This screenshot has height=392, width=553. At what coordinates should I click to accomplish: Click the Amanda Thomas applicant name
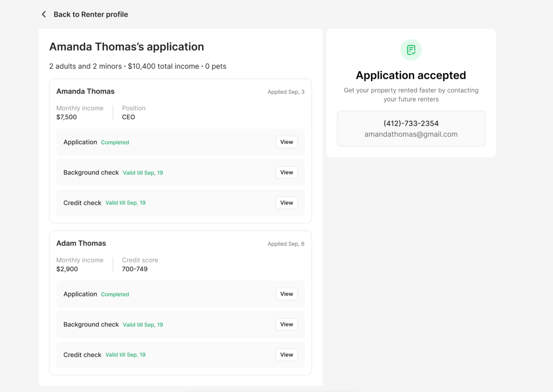click(x=86, y=91)
